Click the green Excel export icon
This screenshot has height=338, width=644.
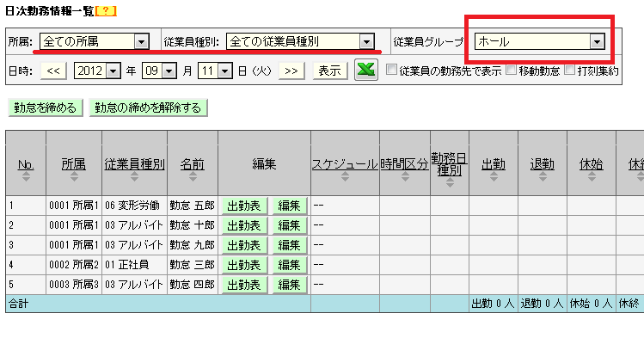pyautogui.click(x=366, y=71)
